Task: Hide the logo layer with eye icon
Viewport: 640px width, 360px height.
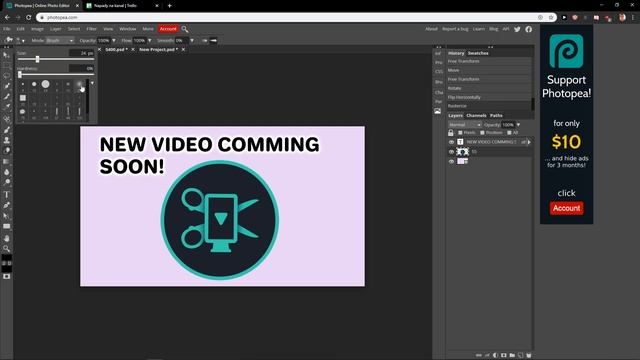Action: coord(451,152)
